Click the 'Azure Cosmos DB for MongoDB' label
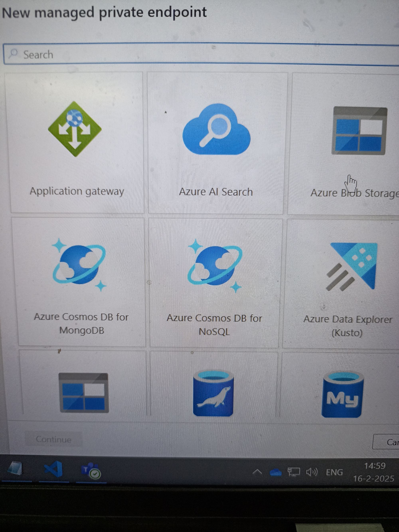The width and height of the screenshot is (399, 532). coord(81,324)
